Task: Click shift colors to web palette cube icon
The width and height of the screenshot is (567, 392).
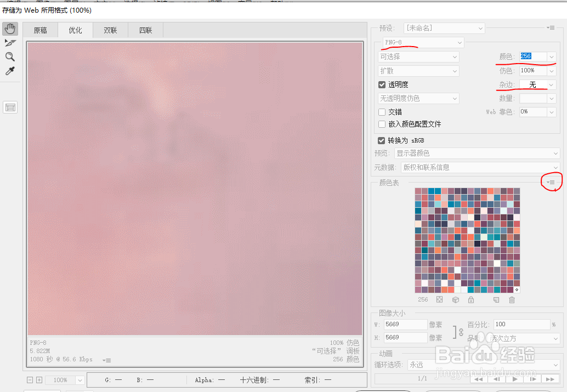Action: click(456, 299)
